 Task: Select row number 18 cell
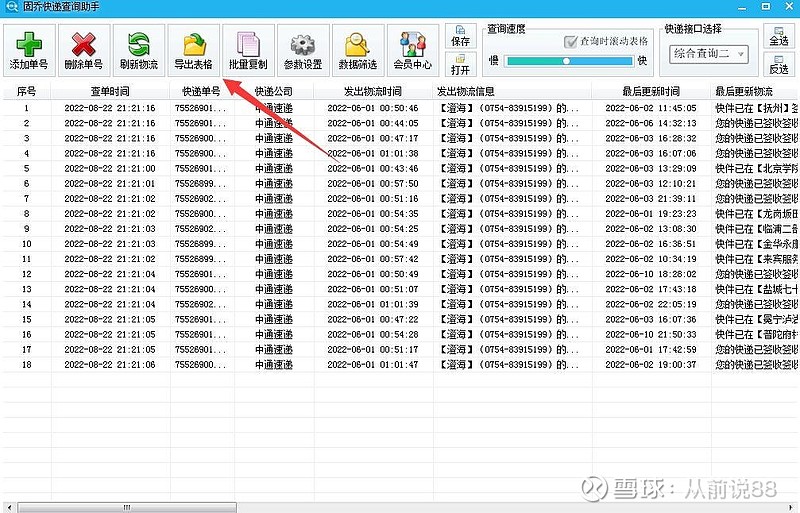tap(27, 365)
